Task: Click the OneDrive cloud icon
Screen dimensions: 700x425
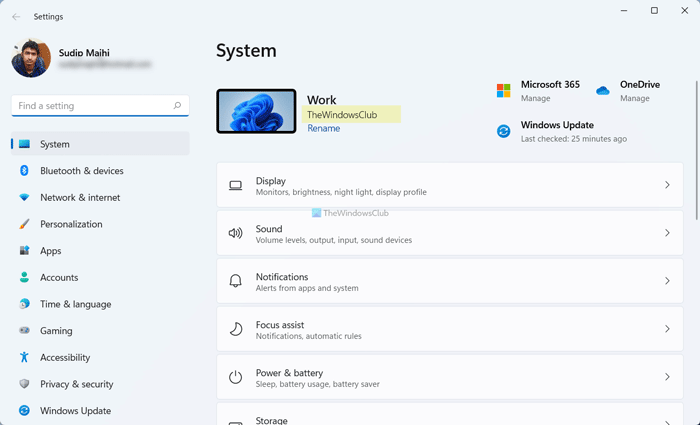Action: coord(603,91)
